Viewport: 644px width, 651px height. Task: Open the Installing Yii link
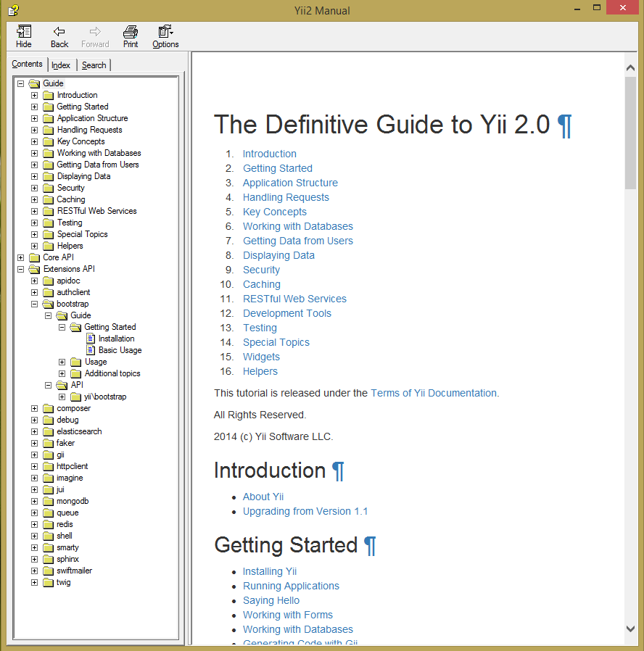270,571
